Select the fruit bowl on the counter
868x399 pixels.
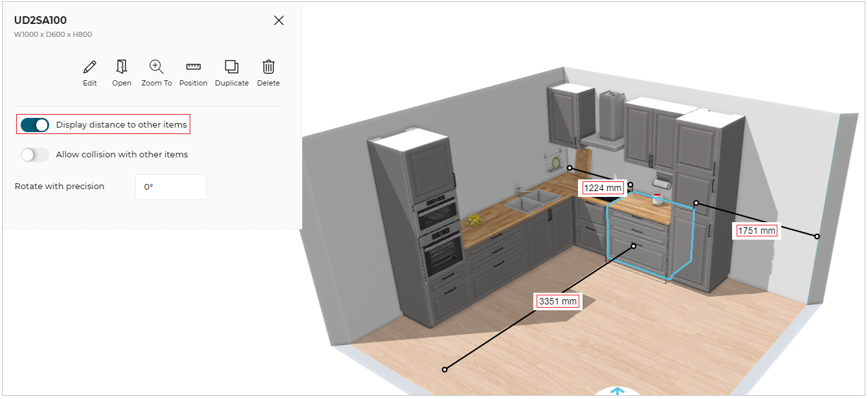(x=476, y=220)
